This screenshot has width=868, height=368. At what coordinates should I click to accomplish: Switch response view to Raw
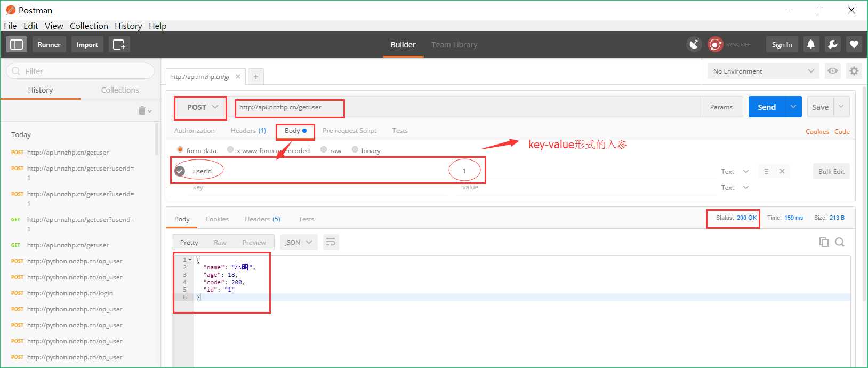tap(220, 242)
